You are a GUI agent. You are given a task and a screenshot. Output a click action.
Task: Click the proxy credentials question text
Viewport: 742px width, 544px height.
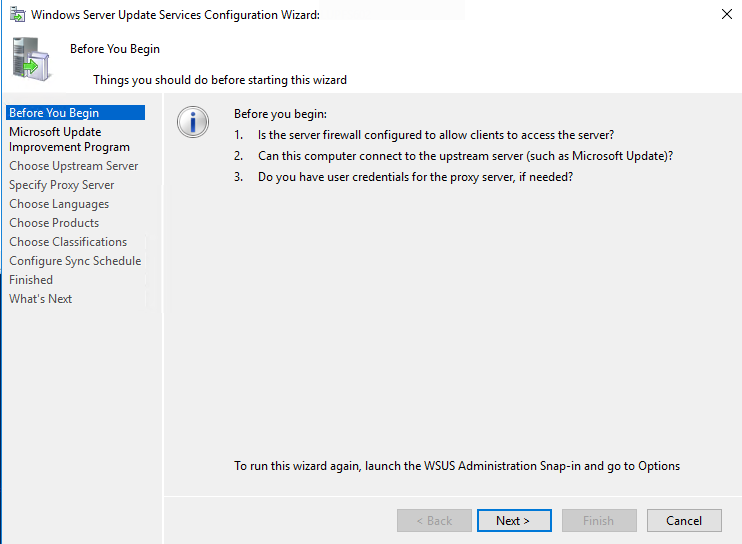click(415, 177)
